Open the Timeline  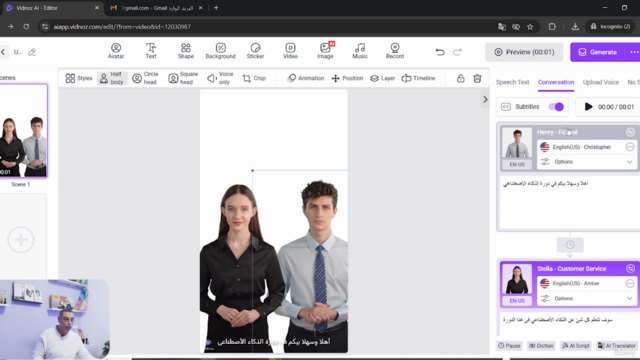point(418,78)
